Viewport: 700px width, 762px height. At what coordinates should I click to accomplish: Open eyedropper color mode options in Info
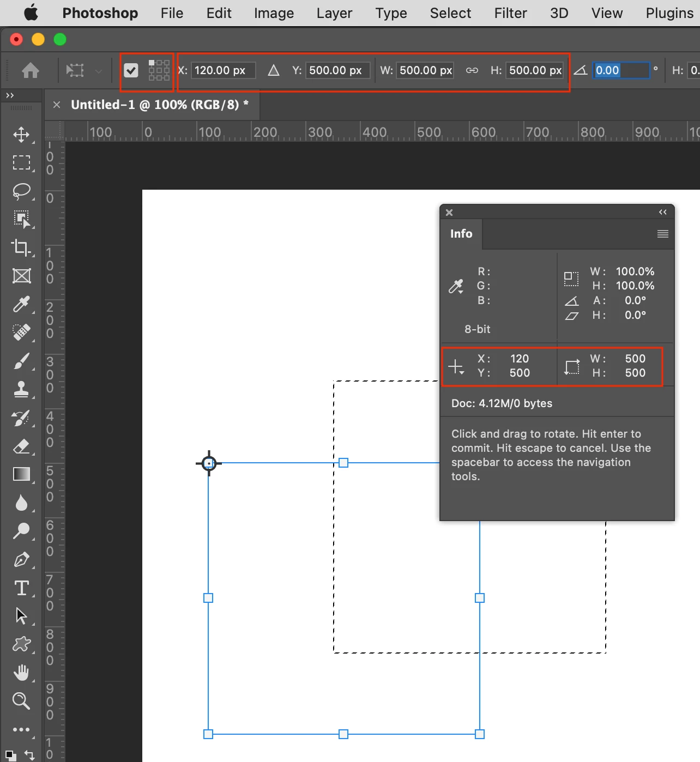coord(456,286)
